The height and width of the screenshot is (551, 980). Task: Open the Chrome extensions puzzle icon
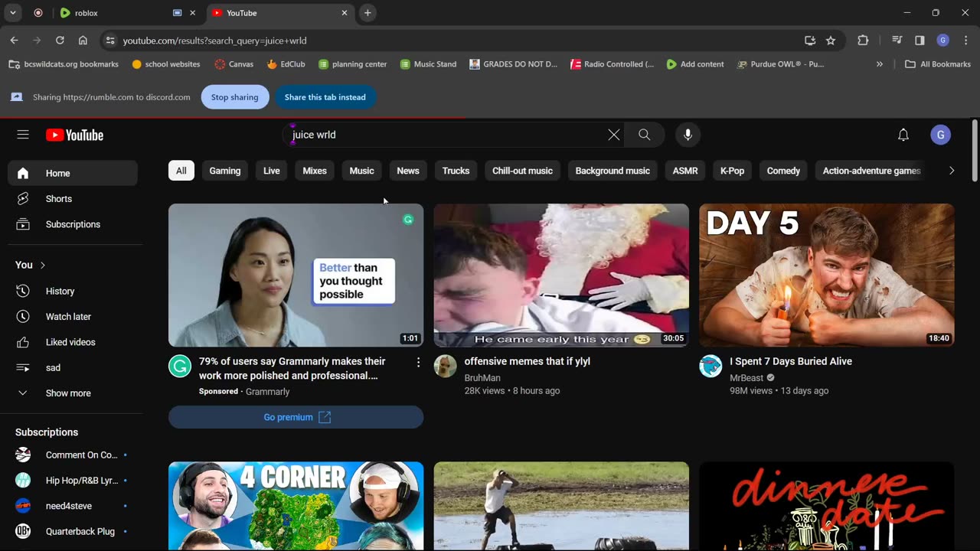click(x=863, y=41)
